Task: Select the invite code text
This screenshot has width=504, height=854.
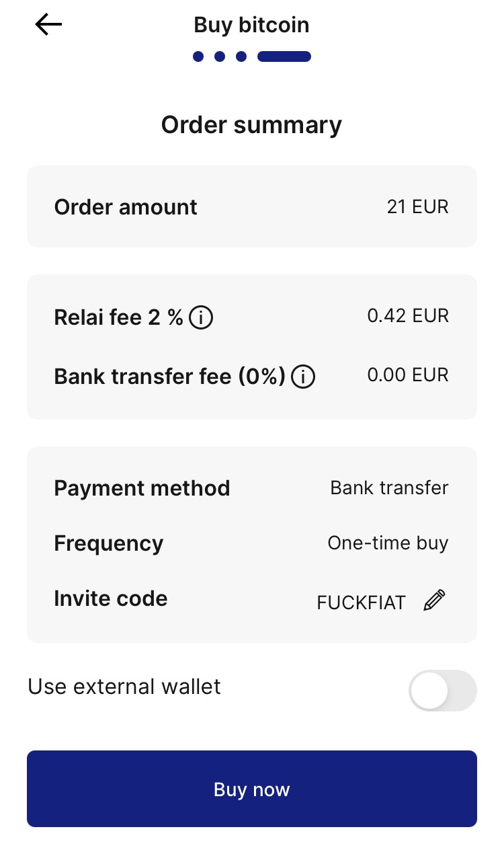Action: [x=361, y=603]
